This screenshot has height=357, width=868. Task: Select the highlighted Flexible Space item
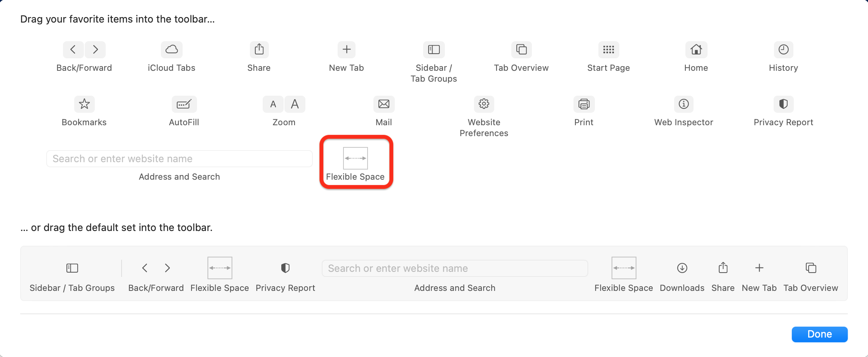point(356,159)
